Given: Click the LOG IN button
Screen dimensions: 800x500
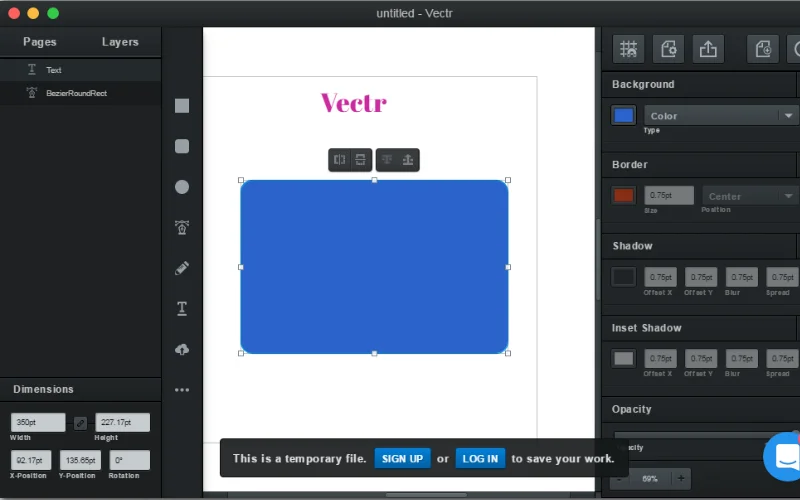Looking at the screenshot, I should [480, 459].
